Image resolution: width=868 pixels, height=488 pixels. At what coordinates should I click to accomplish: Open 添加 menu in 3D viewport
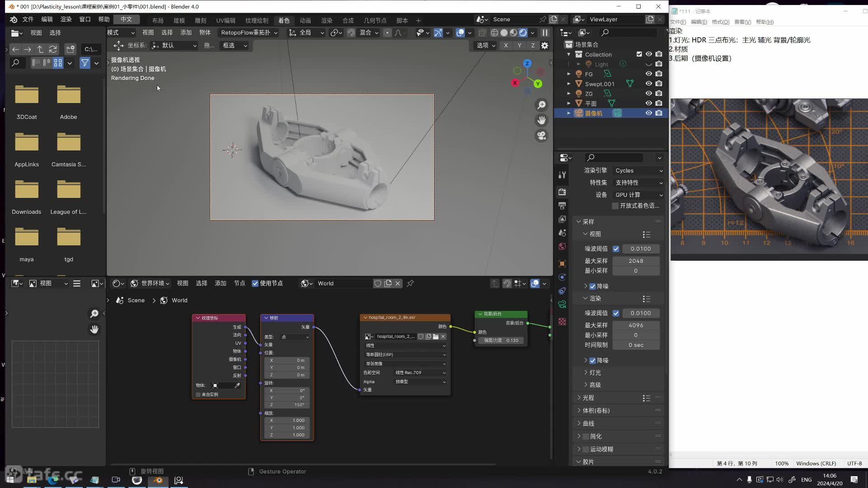(x=186, y=33)
